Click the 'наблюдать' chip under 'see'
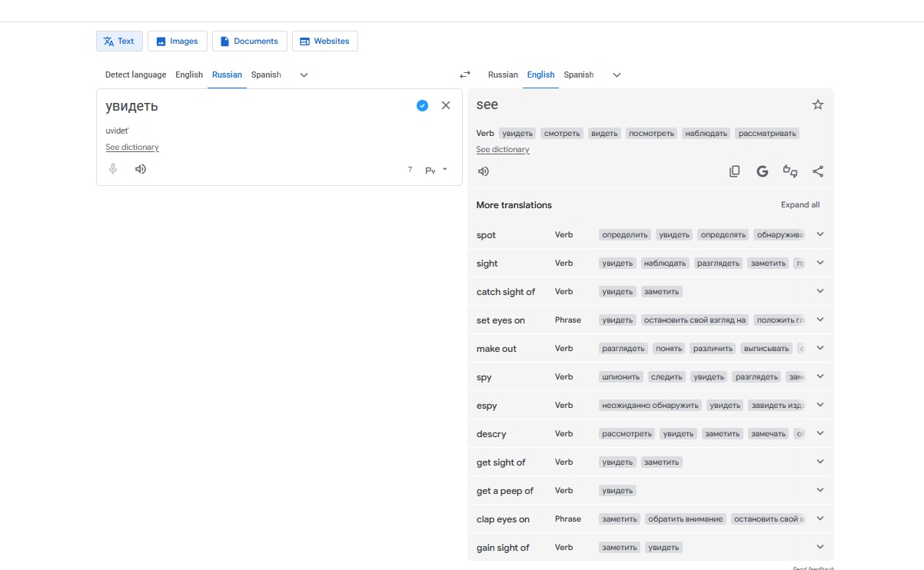 coord(706,134)
